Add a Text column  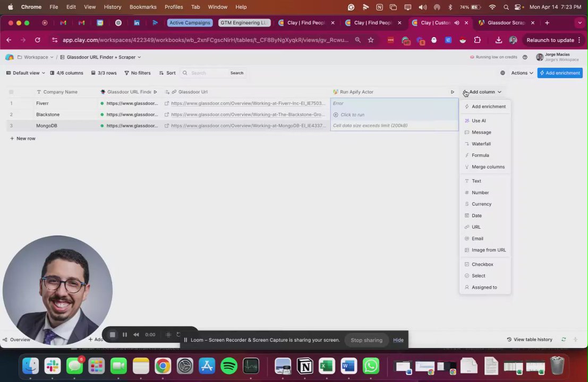coord(485,181)
